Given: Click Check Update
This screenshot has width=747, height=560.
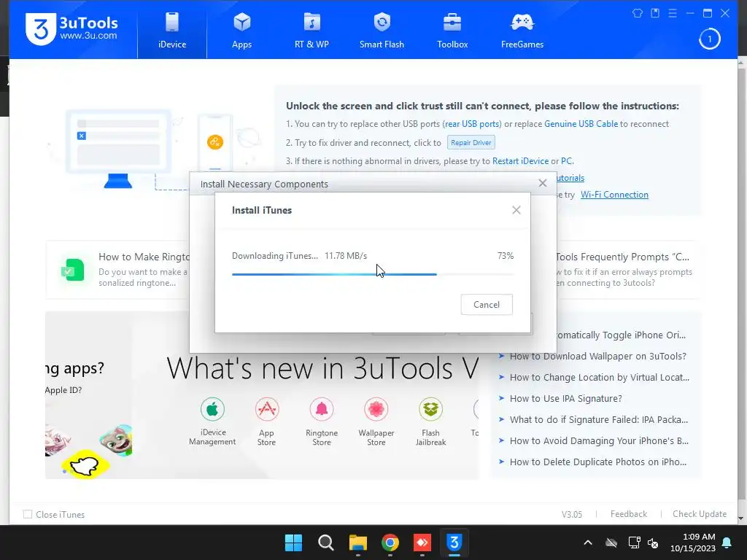Looking at the screenshot, I should click(x=700, y=514).
